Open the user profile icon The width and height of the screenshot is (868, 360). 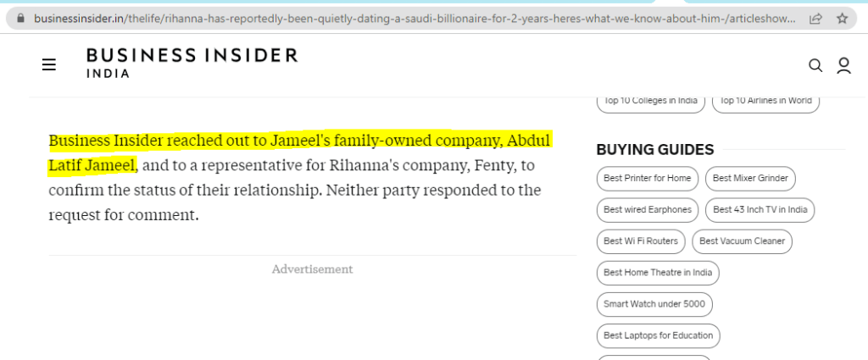pyautogui.click(x=843, y=65)
